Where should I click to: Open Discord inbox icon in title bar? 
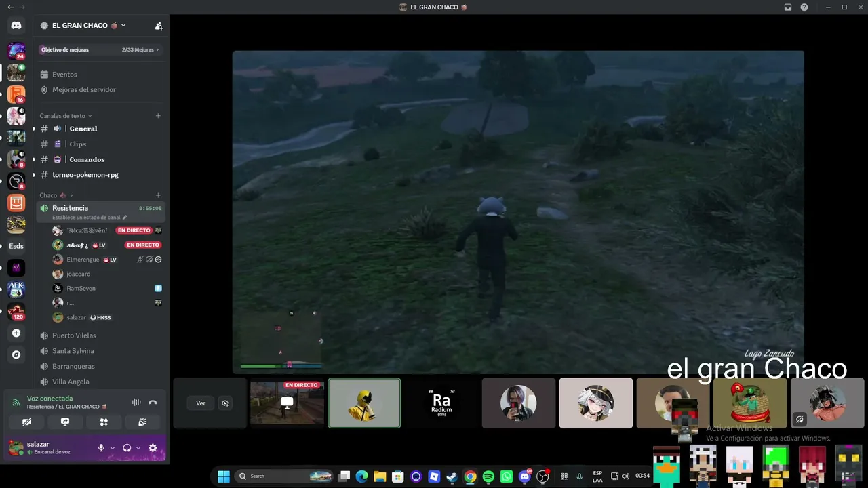pos(788,7)
